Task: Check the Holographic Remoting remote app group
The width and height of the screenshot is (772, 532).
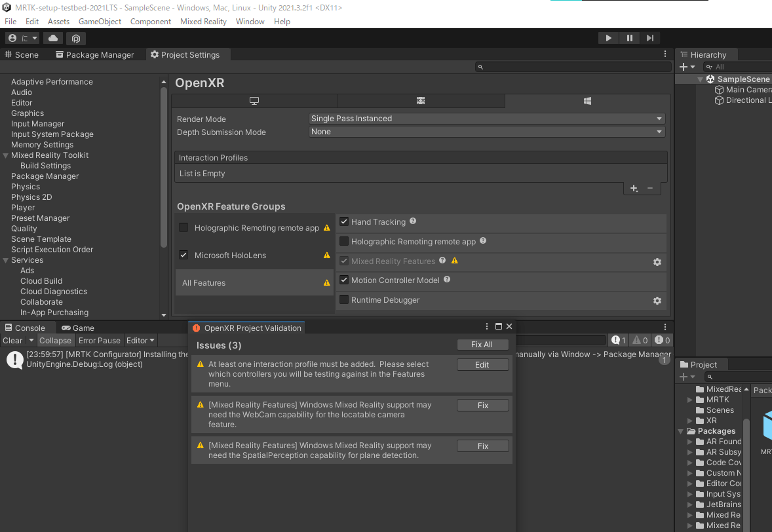Action: point(183,227)
